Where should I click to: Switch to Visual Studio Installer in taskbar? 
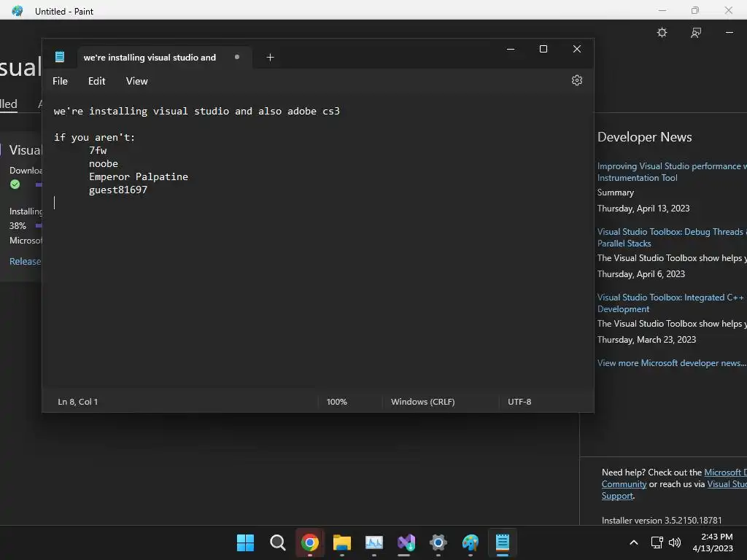(x=406, y=542)
